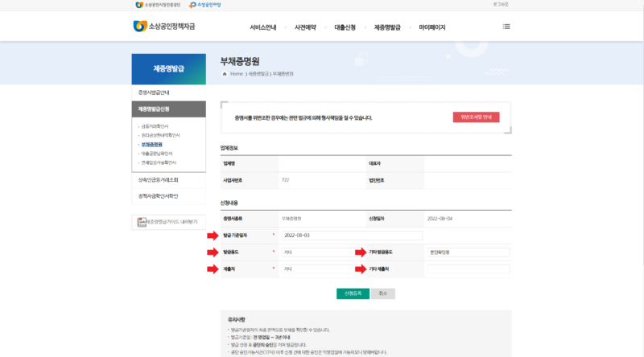The width and height of the screenshot is (644, 357).
Task: Click the 소상공인마당 logo link at top
Action: pos(205,5)
